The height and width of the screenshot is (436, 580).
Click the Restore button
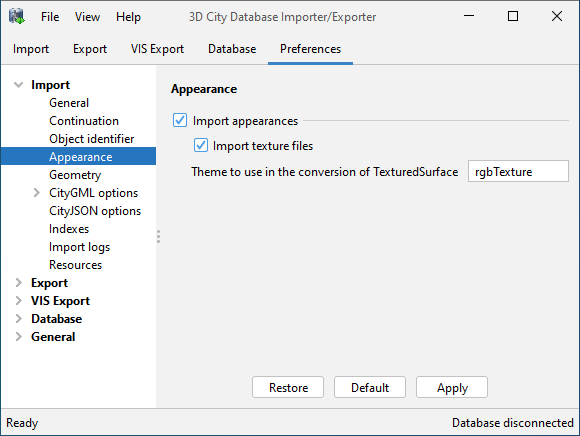click(x=288, y=387)
